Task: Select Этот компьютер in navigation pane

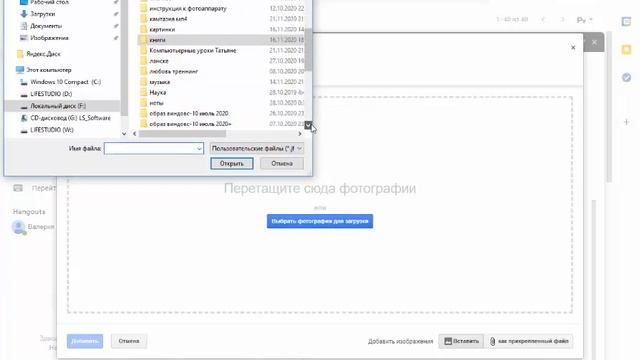Action: point(49,70)
